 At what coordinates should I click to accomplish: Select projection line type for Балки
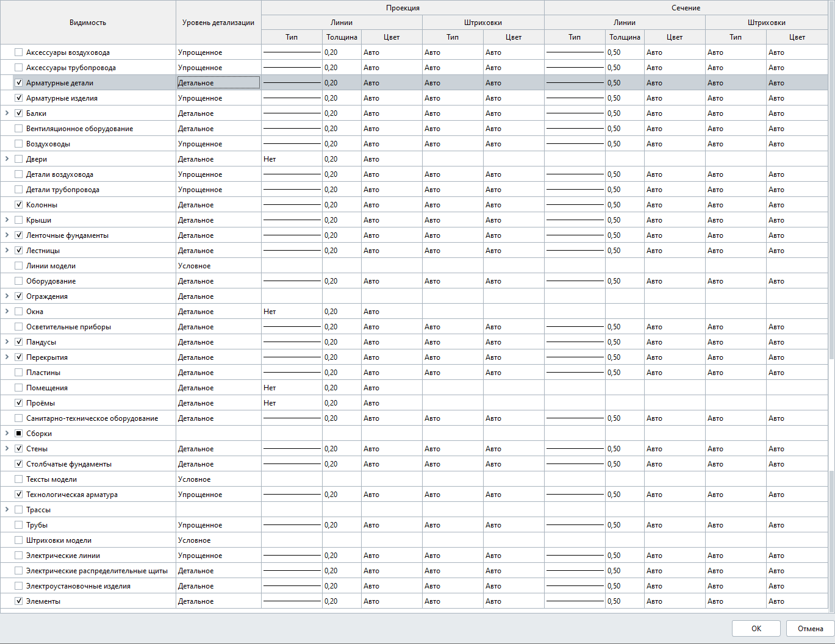(292, 113)
